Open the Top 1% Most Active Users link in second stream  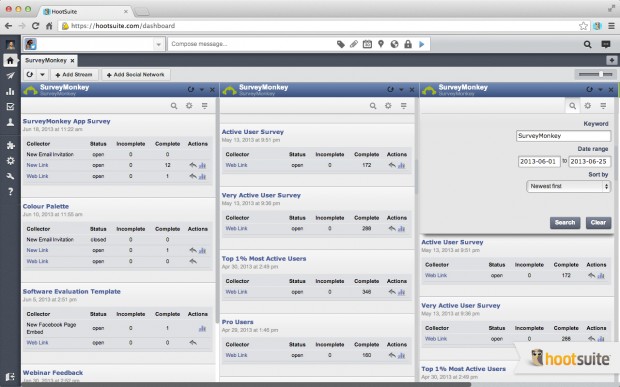pos(264,259)
